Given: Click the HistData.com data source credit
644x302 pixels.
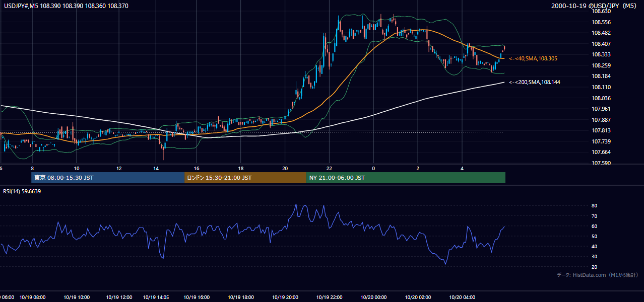Looking at the screenshot, I should pyautogui.click(x=597, y=275).
